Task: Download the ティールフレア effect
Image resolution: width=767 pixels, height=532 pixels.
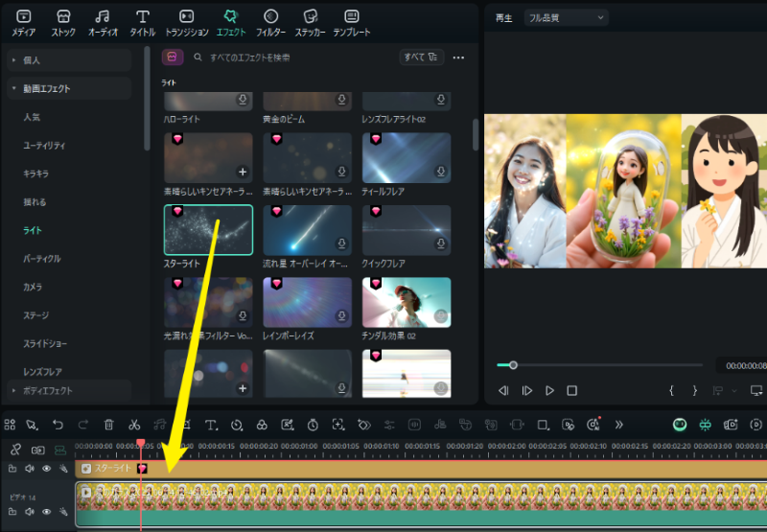Action: pos(441,172)
